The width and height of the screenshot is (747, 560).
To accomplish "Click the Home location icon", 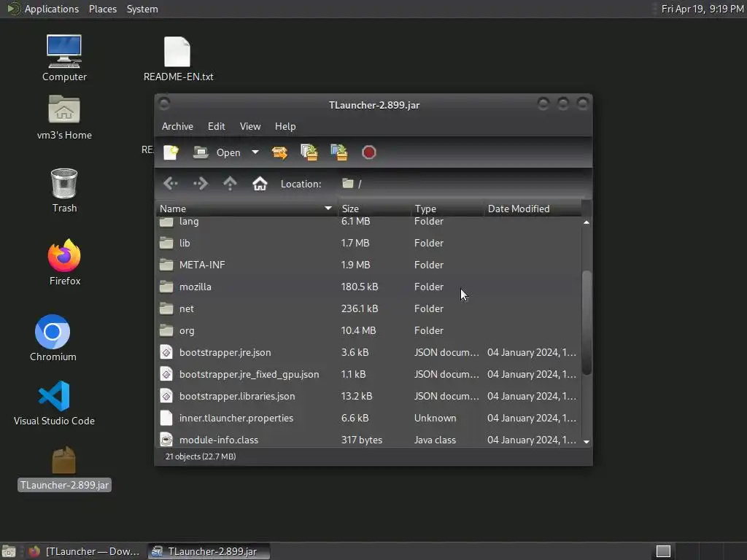I will coord(260,183).
